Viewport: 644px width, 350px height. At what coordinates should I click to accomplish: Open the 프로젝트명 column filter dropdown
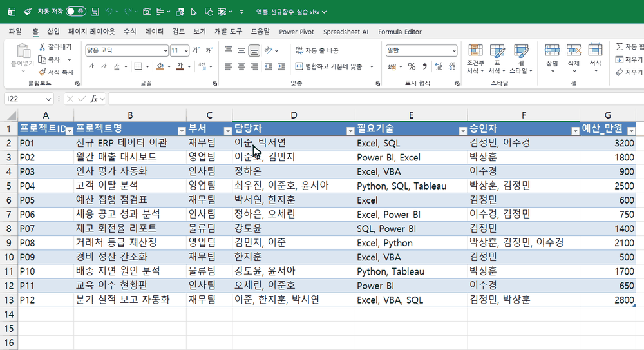click(x=182, y=131)
